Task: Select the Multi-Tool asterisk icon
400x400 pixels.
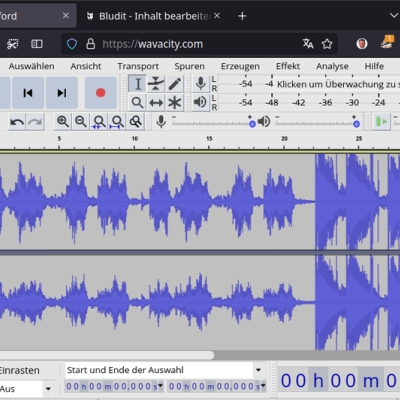Action: pyautogui.click(x=175, y=102)
